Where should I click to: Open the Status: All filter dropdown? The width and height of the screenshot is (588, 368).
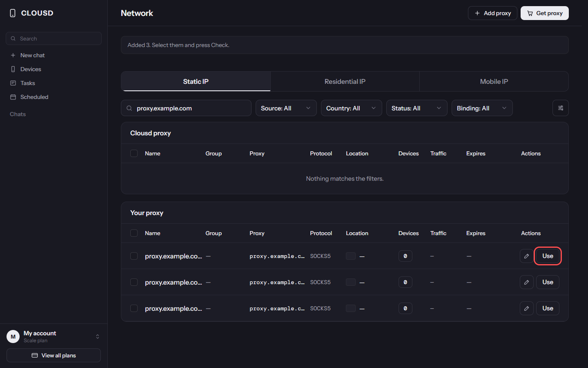pos(417,108)
